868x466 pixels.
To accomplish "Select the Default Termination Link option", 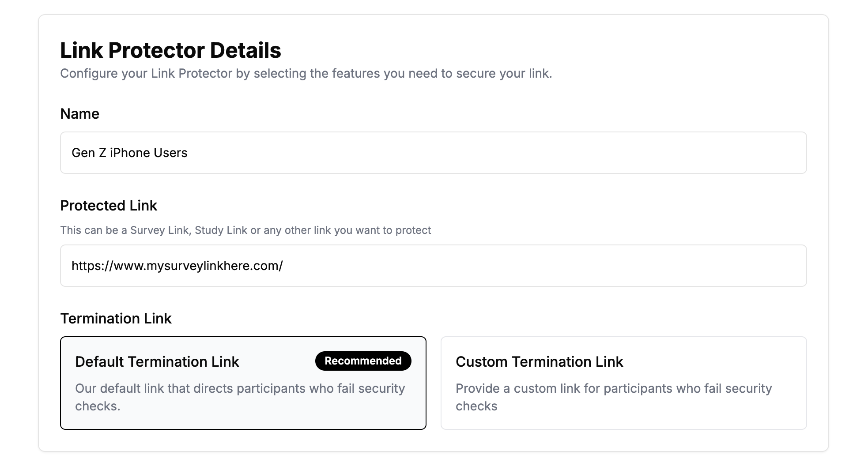I will pyautogui.click(x=243, y=383).
